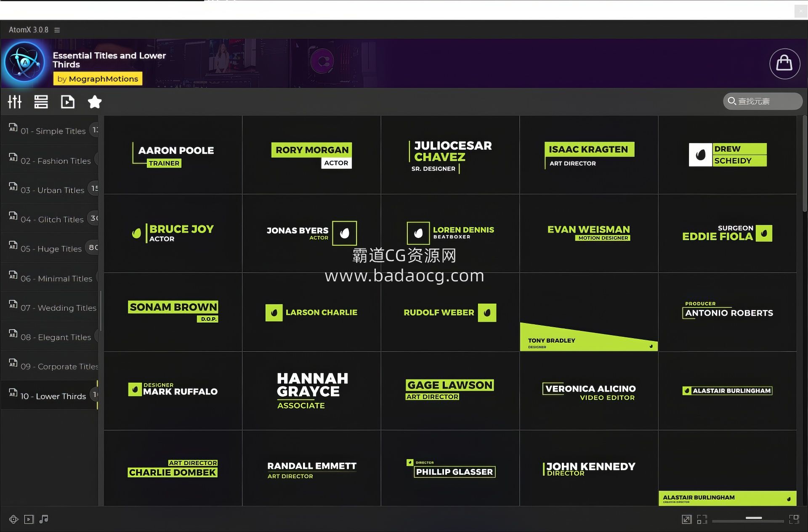Viewport: 808px width, 532px height.
Task: Choose the Sonam Brown D.O.P. preset
Action: click(x=173, y=312)
